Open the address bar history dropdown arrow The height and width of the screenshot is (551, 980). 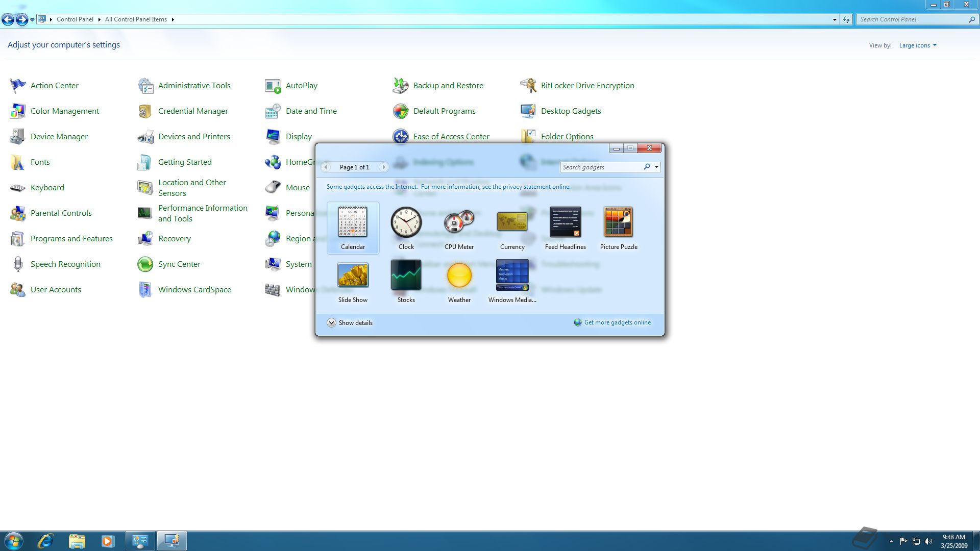[x=835, y=19]
